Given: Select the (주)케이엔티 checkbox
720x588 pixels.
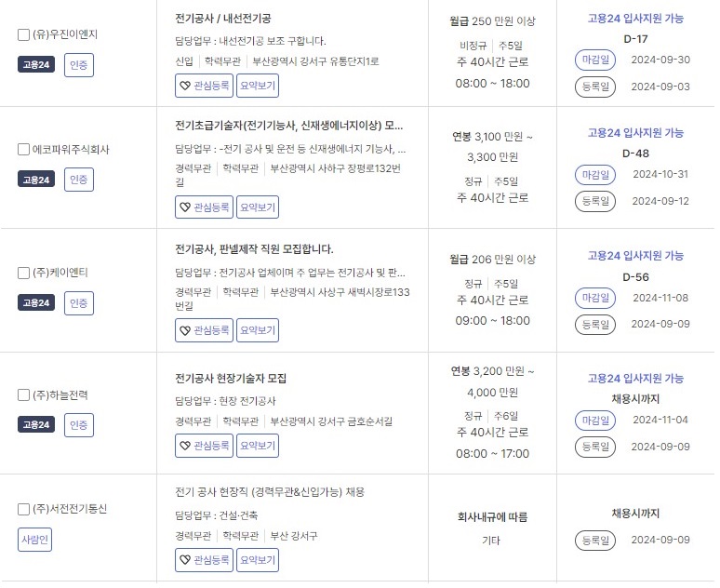Looking at the screenshot, I should point(23,273).
